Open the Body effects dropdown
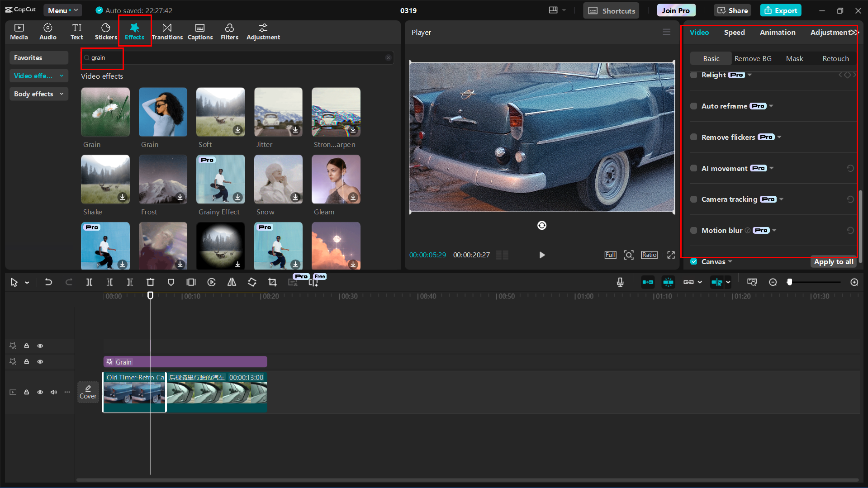 click(x=38, y=94)
